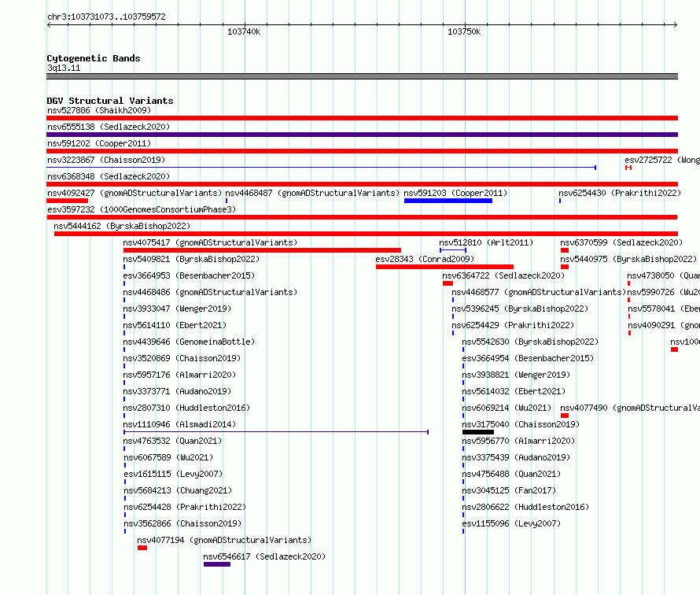Open nsv1110946 (Alsmadi2014) label
Image resolution: width=700 pixels, height=595 pixels.
[x=180, y=424]
